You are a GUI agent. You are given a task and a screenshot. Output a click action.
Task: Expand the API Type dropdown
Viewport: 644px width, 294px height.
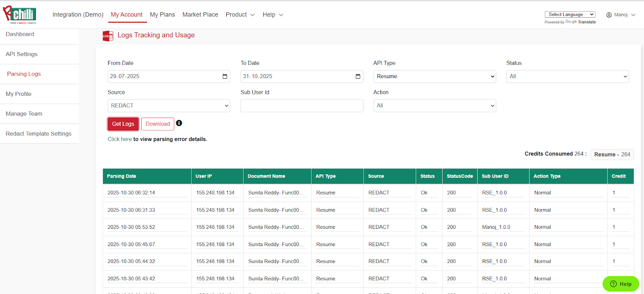click(434, 77)
